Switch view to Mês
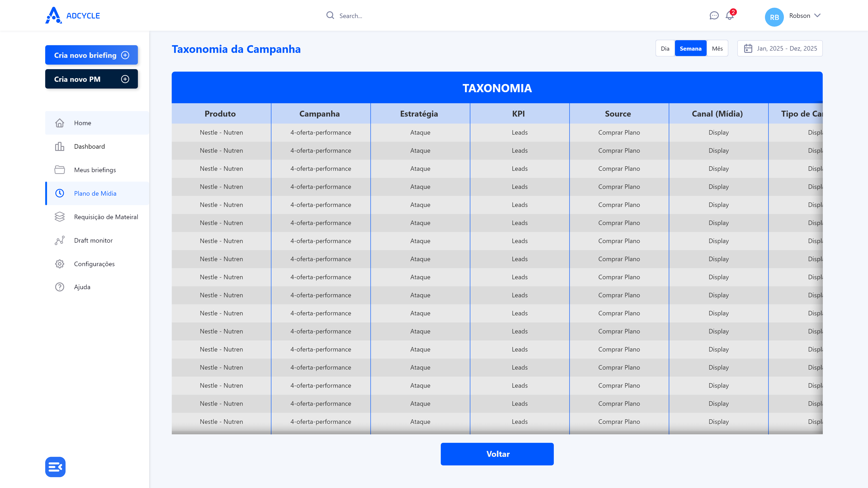This screenshot has height=488, width=868. coord(717,49)
